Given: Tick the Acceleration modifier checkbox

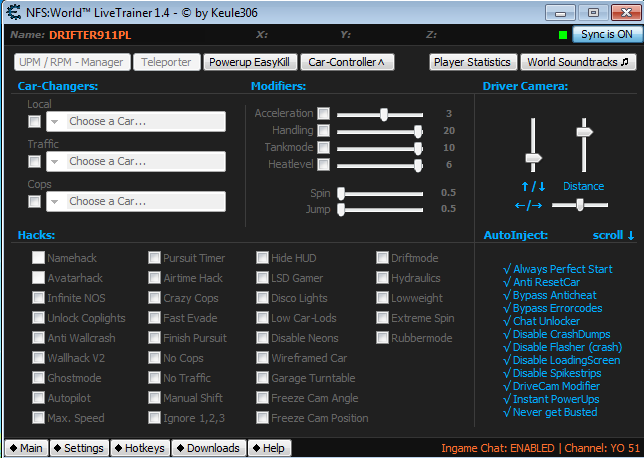Looking at the screenshot, I should tap(324, 113).
